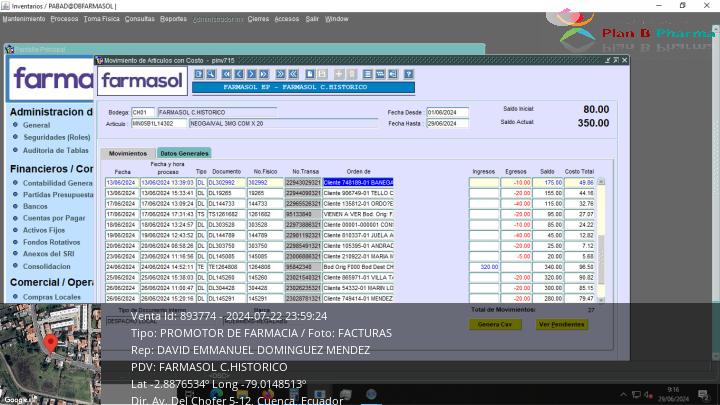720x405 pixels.
Task: Click next block double-chevron right icon
Action: [281, 74]
